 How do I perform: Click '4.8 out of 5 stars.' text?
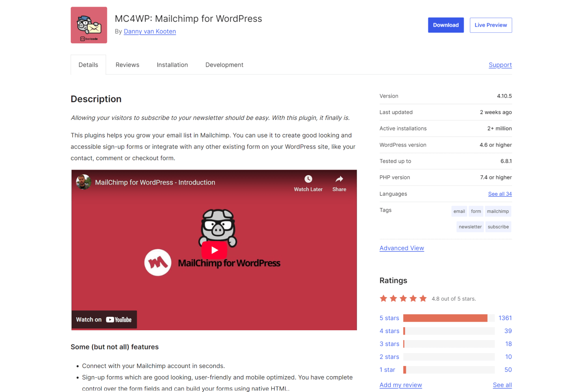click(x=453, y=299)
